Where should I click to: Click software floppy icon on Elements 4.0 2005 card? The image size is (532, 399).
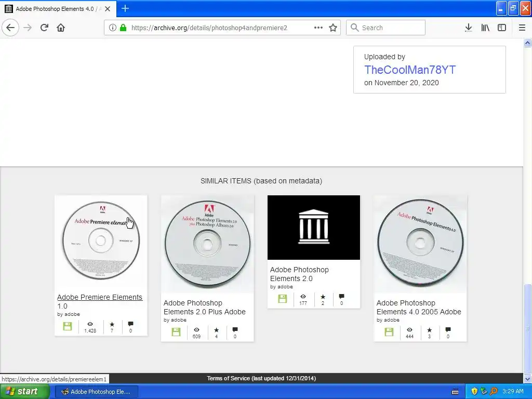389,332
